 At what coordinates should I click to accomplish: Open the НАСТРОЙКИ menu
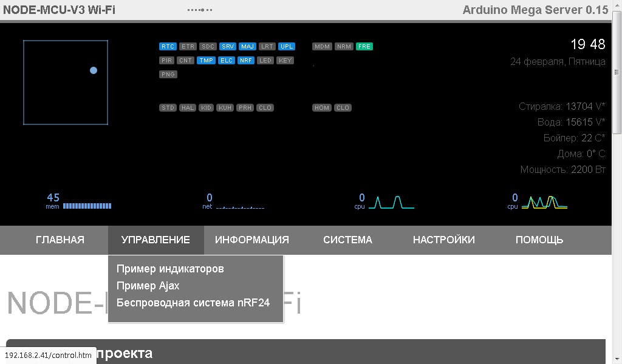[x=444, y=240]
